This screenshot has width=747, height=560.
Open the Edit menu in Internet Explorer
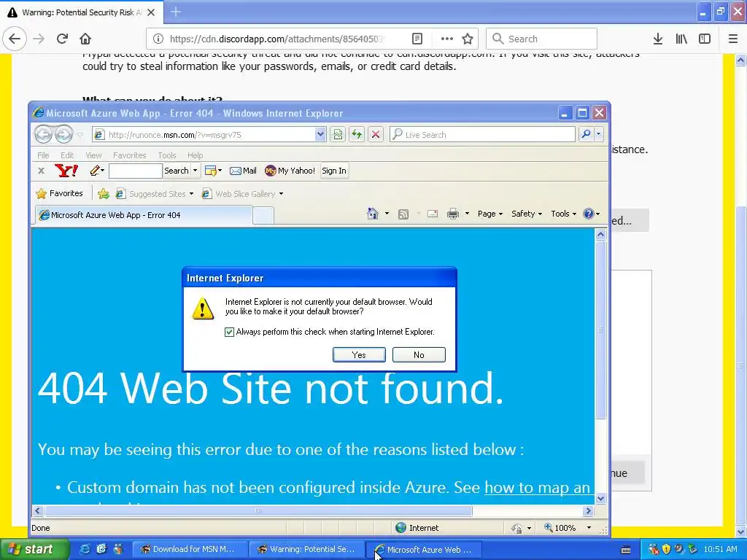point(66,155)
